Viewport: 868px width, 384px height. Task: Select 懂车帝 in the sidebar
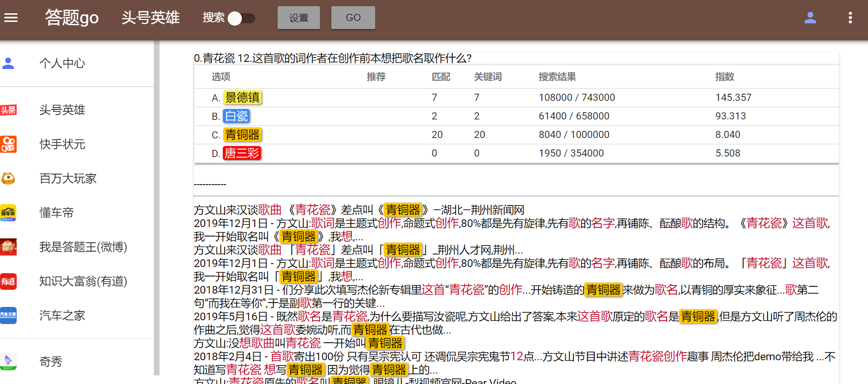(x=57, y=213)
